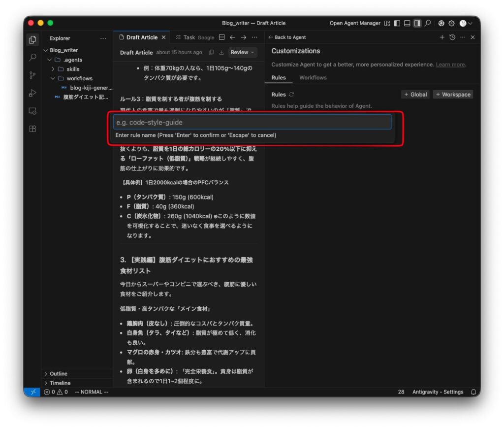Click the download icon beside Review

(x=221, y=53)
